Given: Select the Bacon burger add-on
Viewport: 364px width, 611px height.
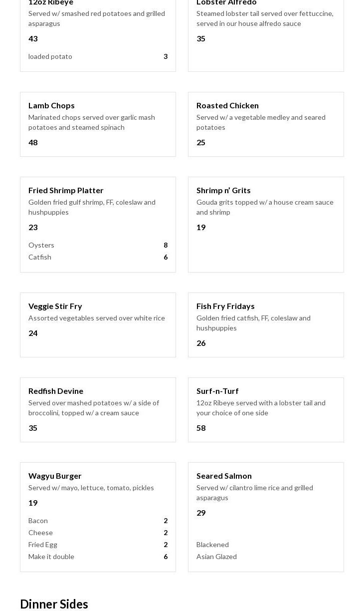Looking at the screenshot, I should click(x=38, y=521).
